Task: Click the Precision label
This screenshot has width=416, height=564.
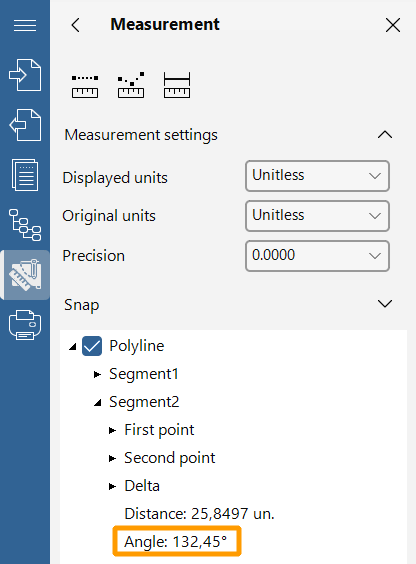Action: [93, 256]
